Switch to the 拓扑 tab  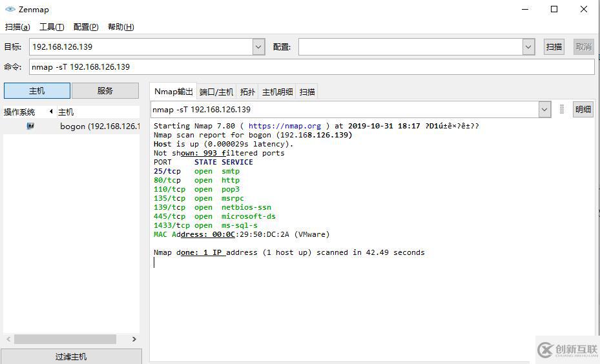pos(247,92)
